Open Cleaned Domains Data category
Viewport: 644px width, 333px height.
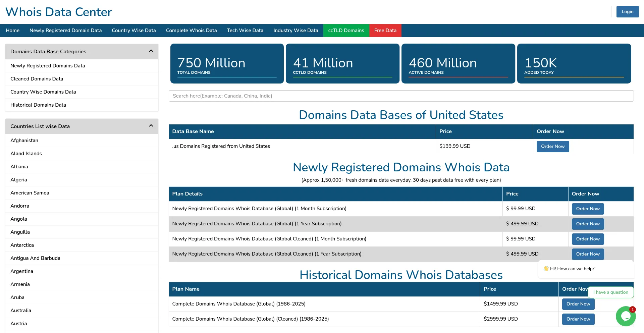(x=82, y=79)
